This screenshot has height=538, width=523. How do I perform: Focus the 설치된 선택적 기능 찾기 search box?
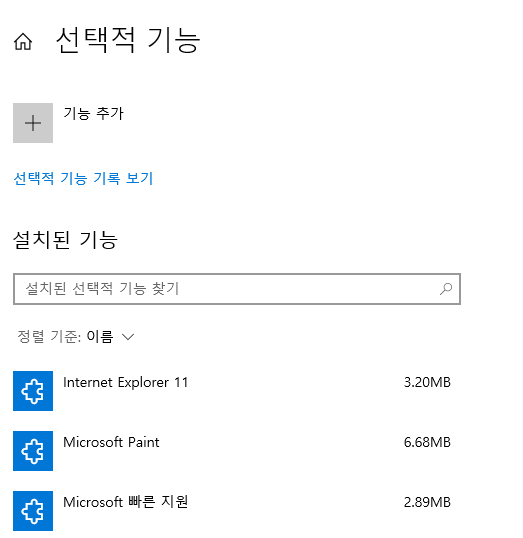tap(237, 289)
